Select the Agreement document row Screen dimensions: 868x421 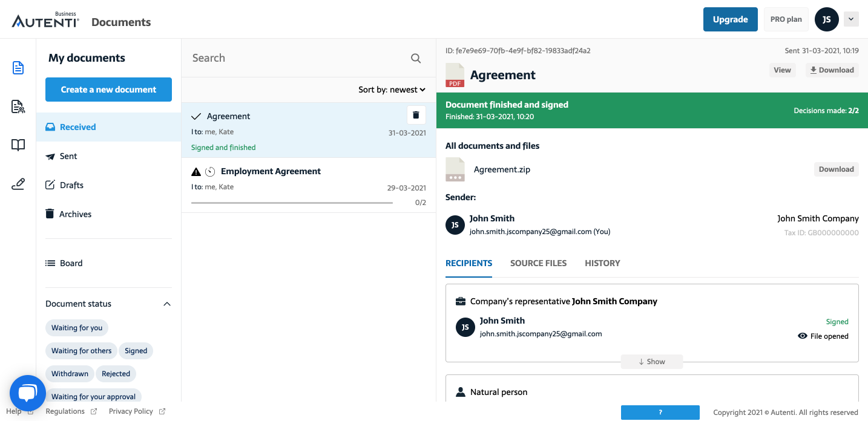(309, 130)
